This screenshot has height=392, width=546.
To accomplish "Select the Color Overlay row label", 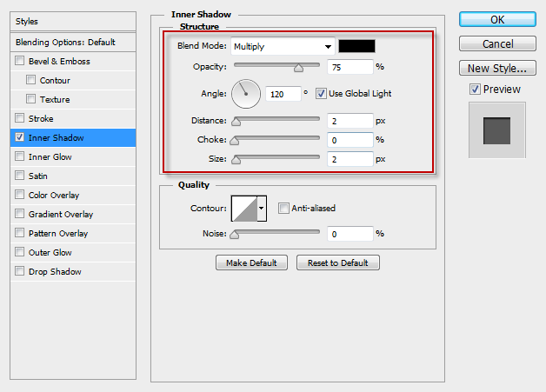I will click(x=54, y=196).
